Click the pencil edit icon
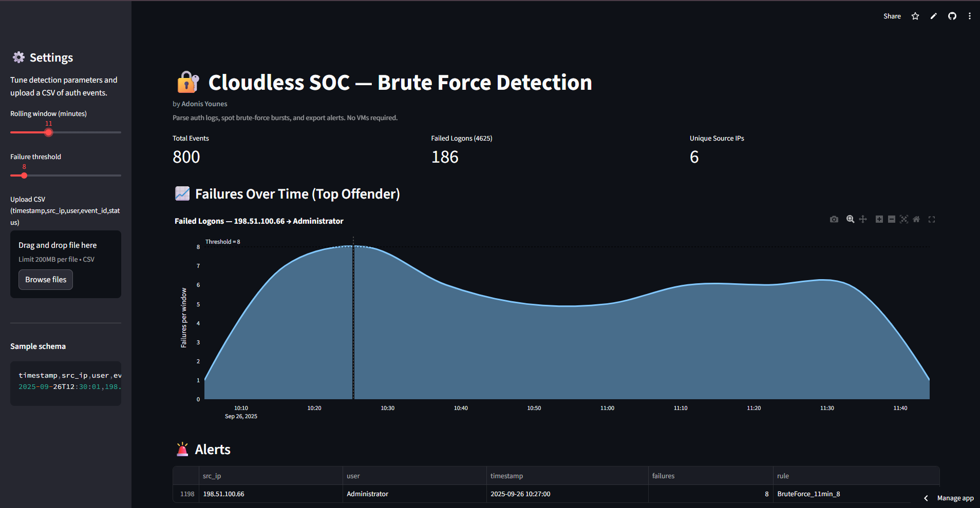This screenshot has height=508, width=980. pyautogui.click(x=934, y=16)
